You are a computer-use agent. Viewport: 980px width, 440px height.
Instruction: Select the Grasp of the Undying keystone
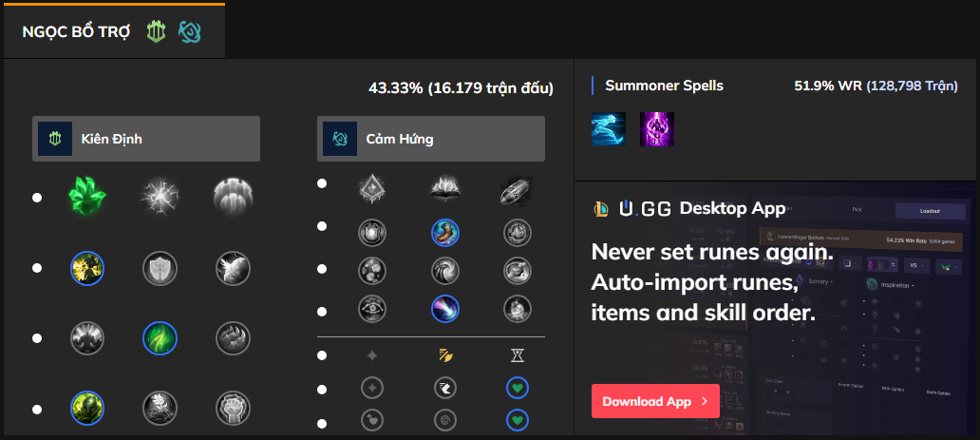coord(87,197)
